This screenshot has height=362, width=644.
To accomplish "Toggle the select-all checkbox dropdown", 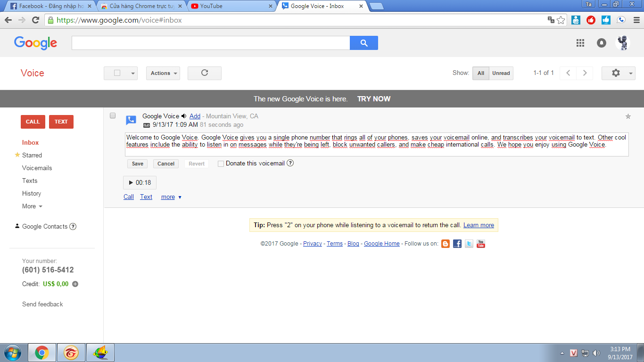I will click(121, 73).
